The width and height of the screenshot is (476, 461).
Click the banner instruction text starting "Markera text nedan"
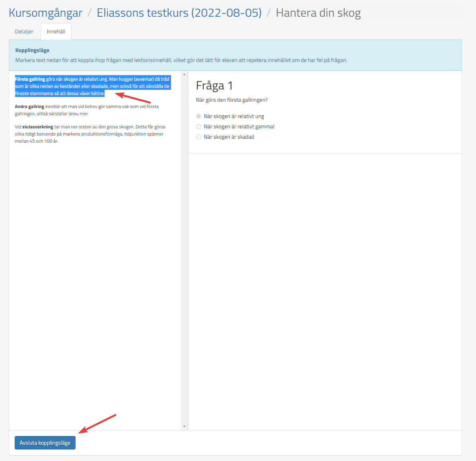181,60
